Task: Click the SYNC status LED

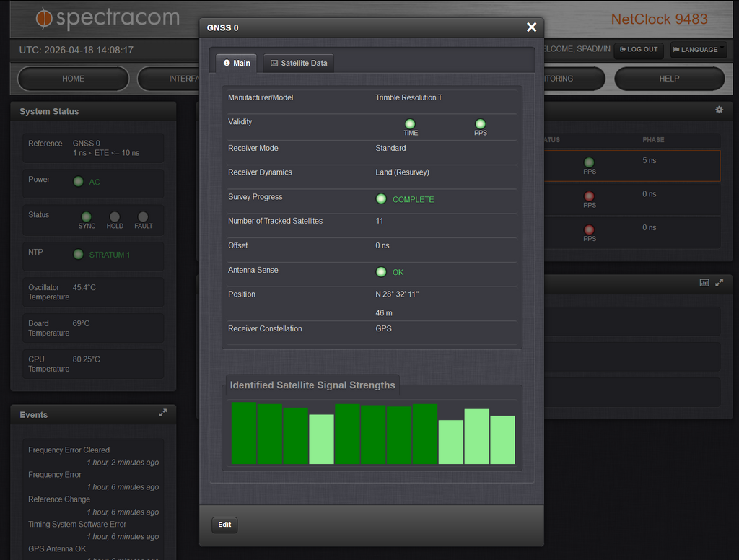Action: tap(87, 216)
